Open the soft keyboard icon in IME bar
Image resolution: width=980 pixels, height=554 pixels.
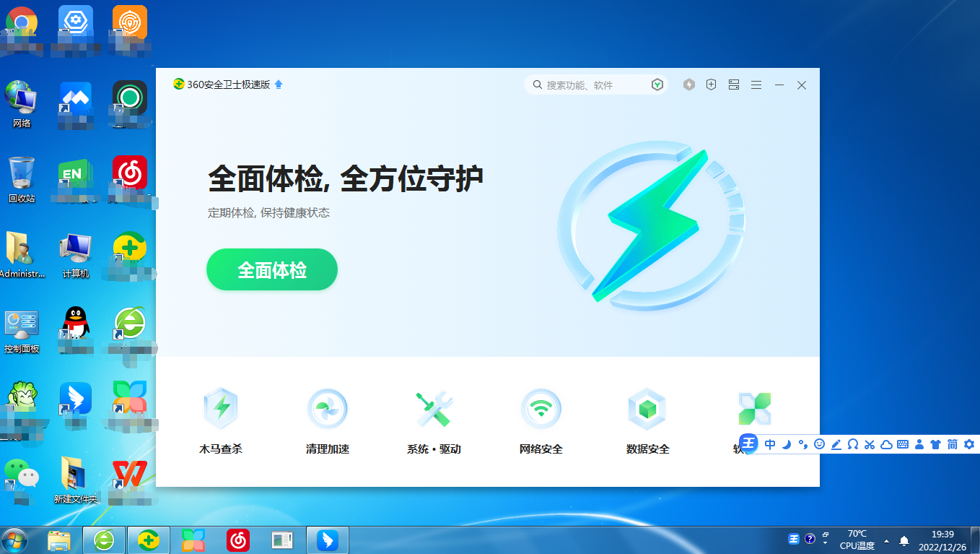[903, 444]
